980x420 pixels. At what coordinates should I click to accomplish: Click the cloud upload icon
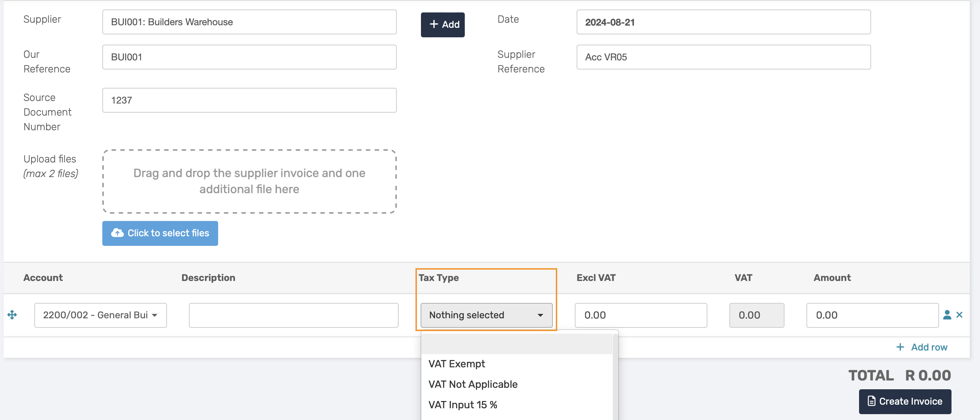coord(117,233)
